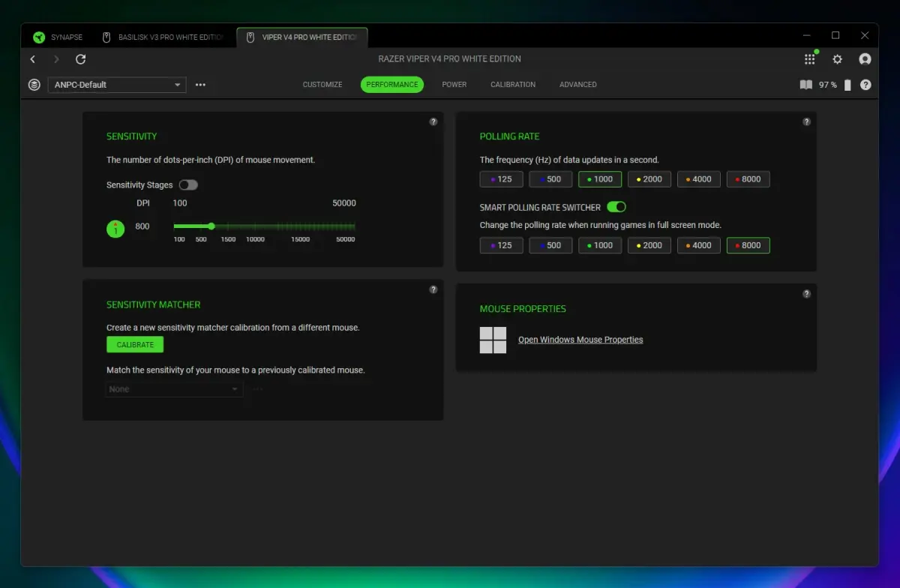This screenshot has width=900, height=588.
Task: Click the green DPI stage indicator icon
Action: pos(115,228)
